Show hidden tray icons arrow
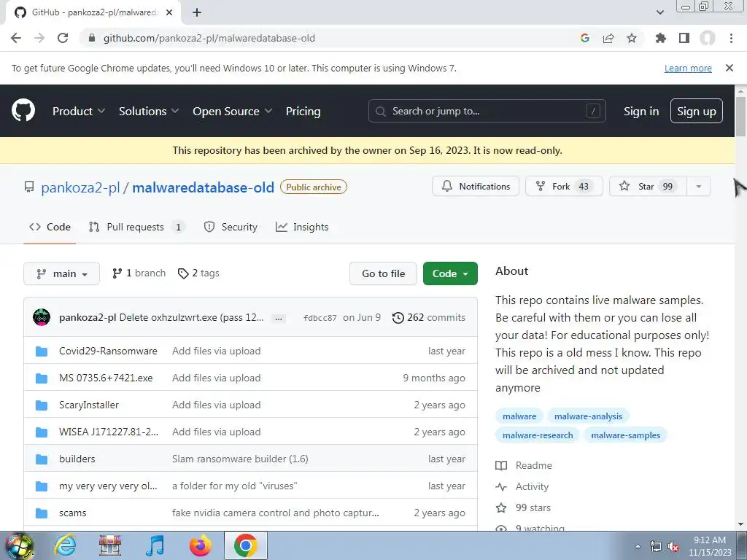This screenshot has height=560, width=747. point(638,546)
